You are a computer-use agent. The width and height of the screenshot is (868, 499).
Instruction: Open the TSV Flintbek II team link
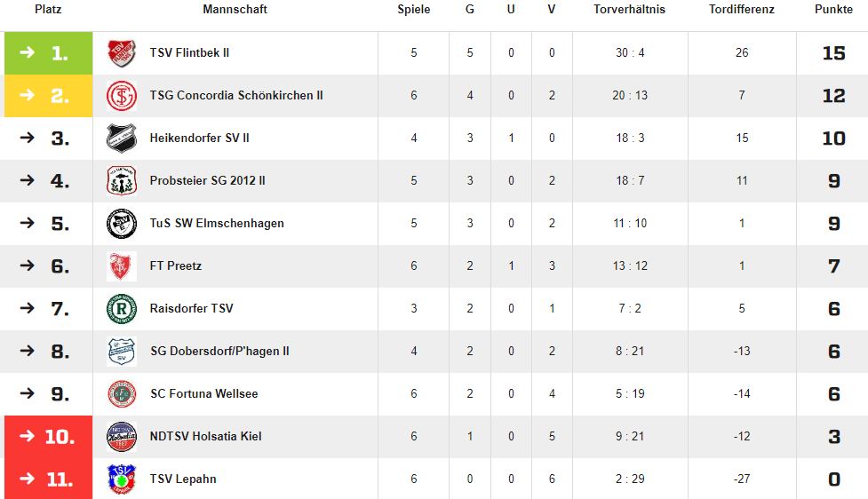coord(189,53)
